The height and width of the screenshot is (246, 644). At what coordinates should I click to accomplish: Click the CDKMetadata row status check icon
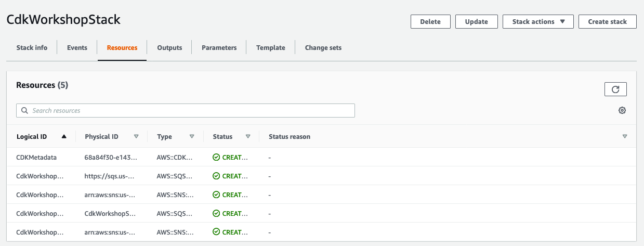216,157
